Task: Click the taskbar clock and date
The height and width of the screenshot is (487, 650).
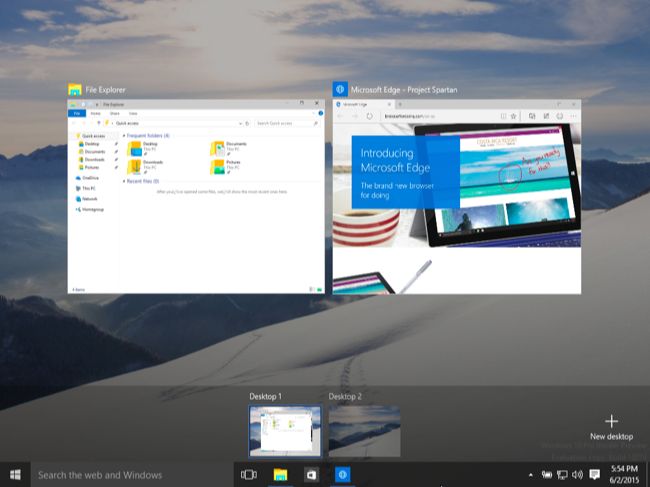Action: point(624,475)
